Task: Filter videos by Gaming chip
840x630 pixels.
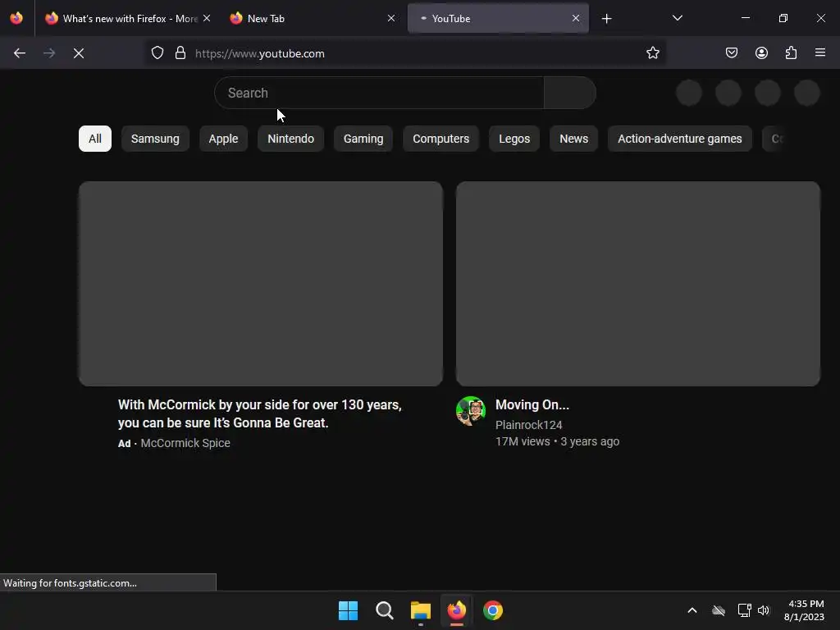Action: click(x=363, y=139)
